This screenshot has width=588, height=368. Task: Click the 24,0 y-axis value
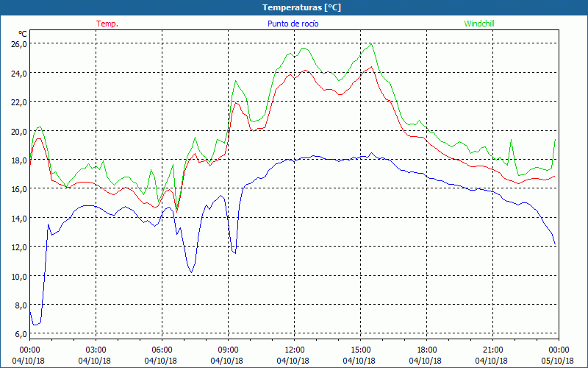(20, 73)
